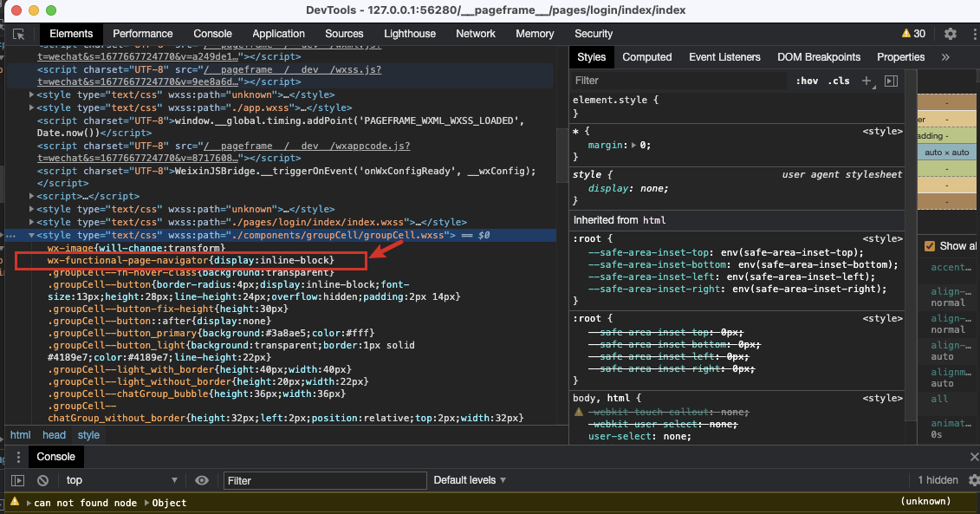Viewport: 980px width, 514px height.
Task: Click the wx-functional-page-navigator CSS line
Action: tap(191, 260)
